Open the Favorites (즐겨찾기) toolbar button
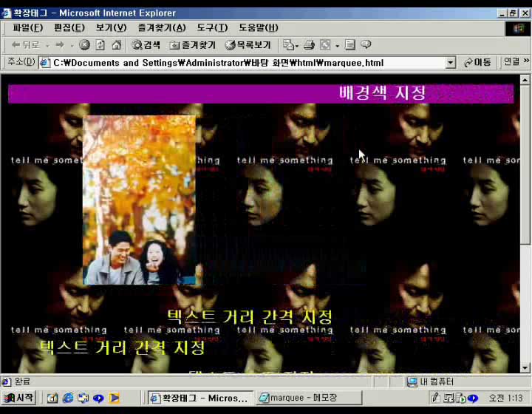The height and width of the screenshot is (414, 532). point(192,45)
